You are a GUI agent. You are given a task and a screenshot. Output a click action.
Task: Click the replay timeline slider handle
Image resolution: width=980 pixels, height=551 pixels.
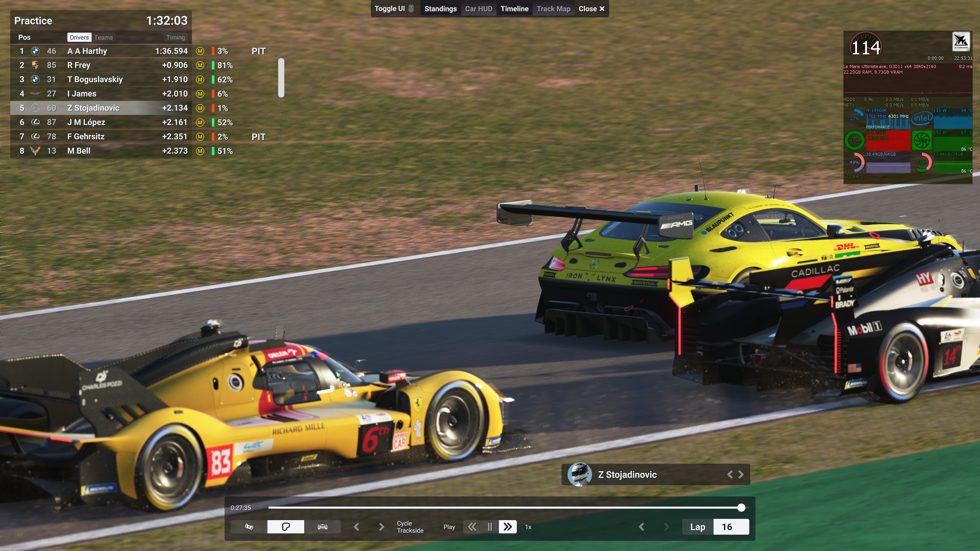pos(741,508)
